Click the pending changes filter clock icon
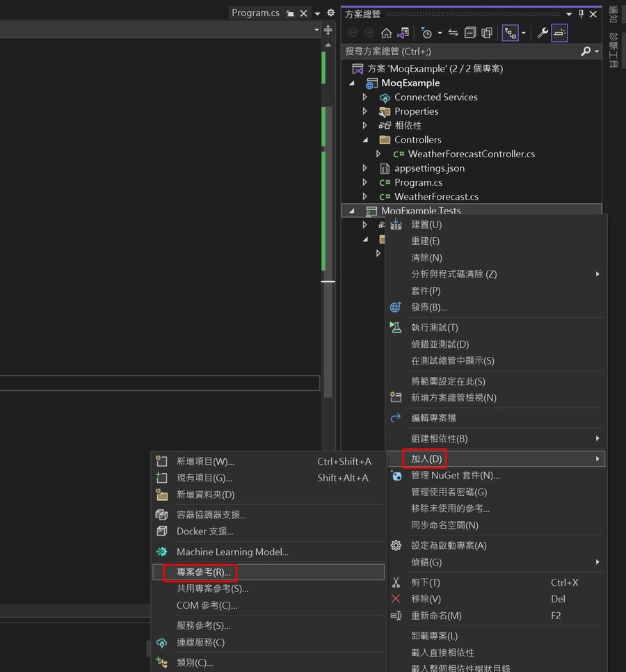Viewport: 626px width, 672px height. 426,33
